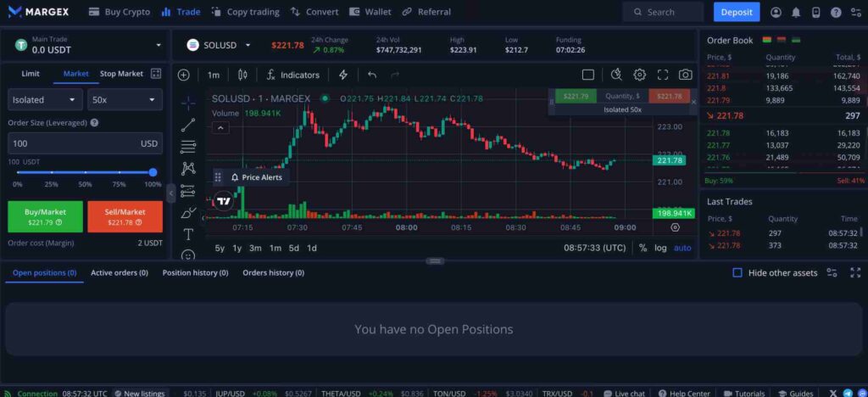Select the trend line drawing tool
The width and height of the screenshot is (868, 397).
click(188, 126)
